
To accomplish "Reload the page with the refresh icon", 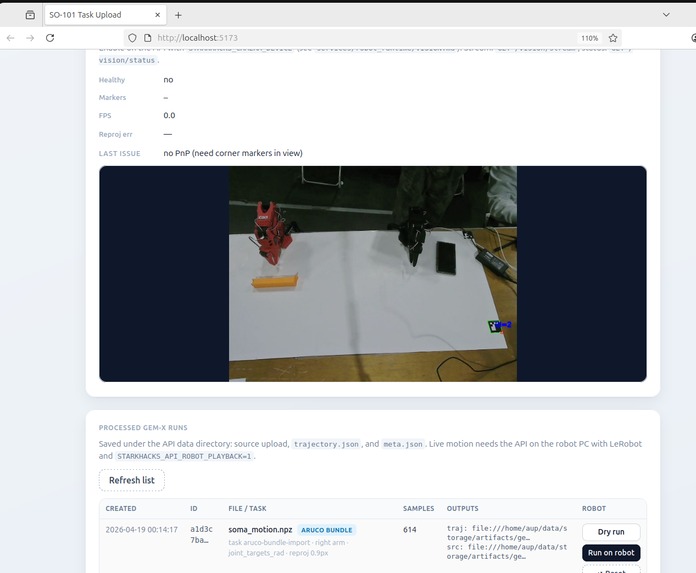I will click(50, 38).
